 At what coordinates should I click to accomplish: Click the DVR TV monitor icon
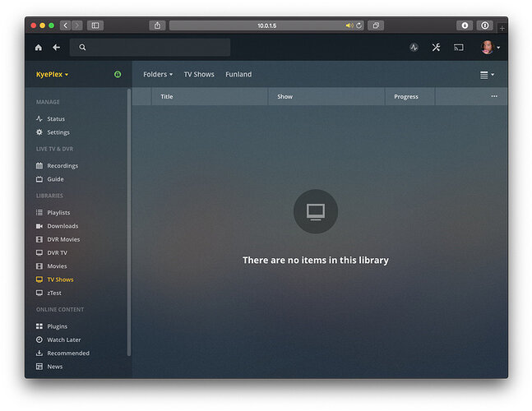pyautogui.click(x=39, y=252)
